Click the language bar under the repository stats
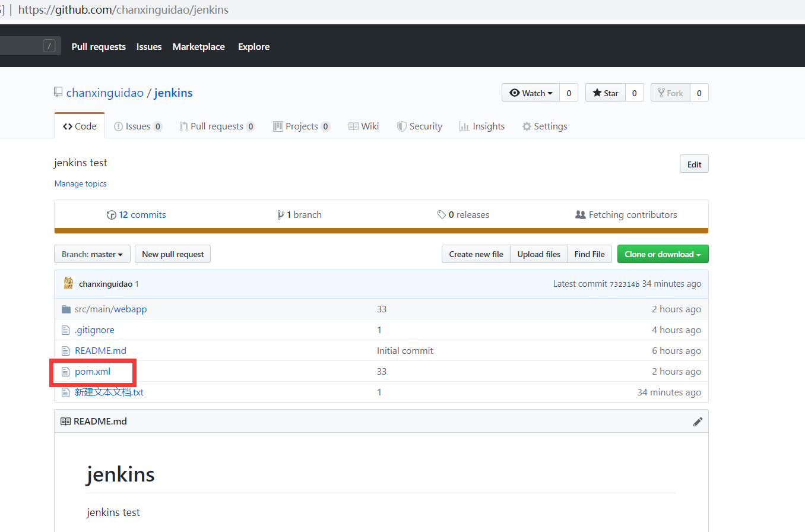Screen dimensions: 805x532 coord(381,231)
